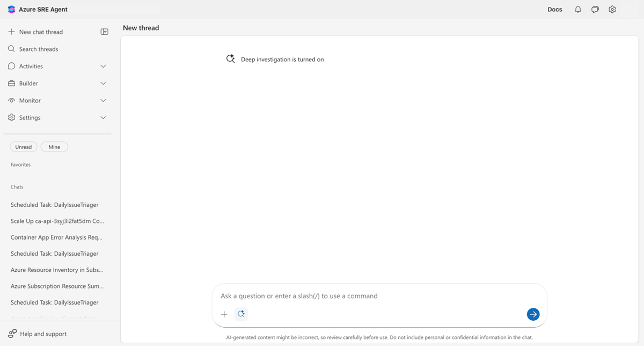
Task: Click the plus icon beside New chat thread
Action: tap(11, 32)
